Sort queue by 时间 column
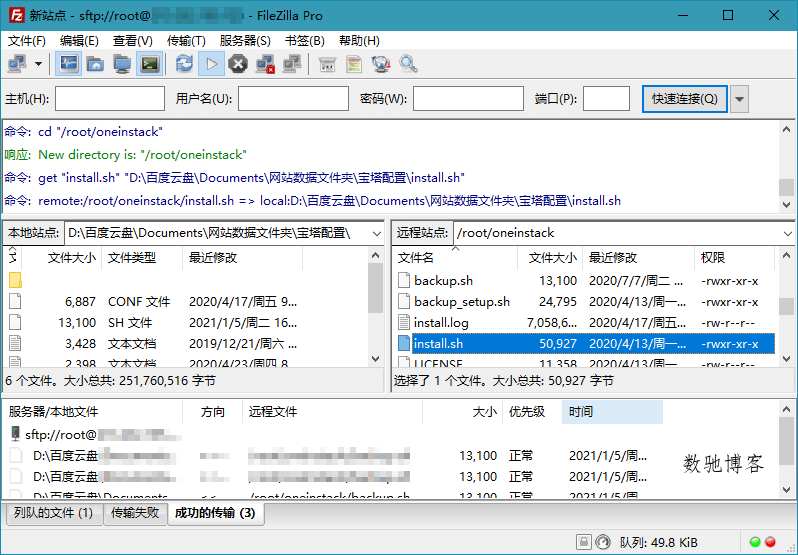 (x=612, y=412)
